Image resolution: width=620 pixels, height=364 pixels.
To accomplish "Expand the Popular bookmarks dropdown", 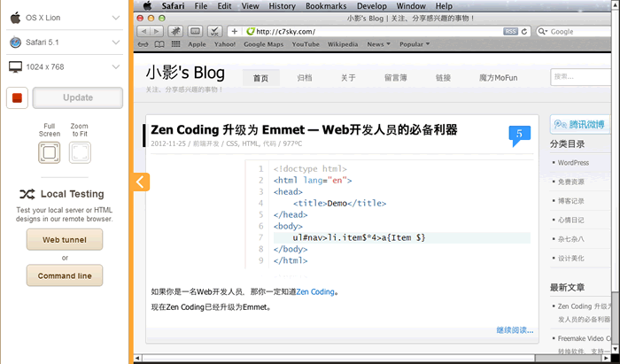I will coord(415,44).
